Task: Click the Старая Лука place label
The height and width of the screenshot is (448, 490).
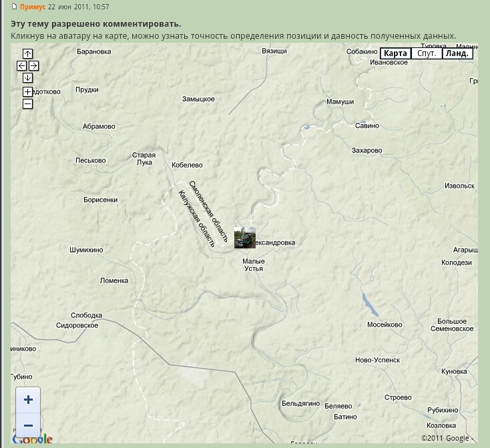Action: coord(144,159)
